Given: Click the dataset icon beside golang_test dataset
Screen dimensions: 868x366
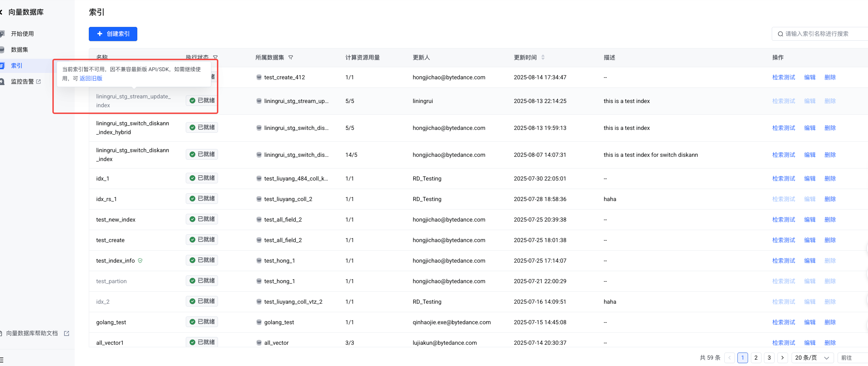Looking at the screenshot, I should (259, 322).
